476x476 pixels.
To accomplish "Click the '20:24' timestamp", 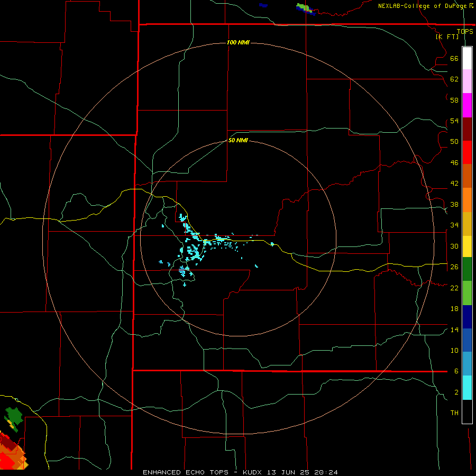I will 325,472.
